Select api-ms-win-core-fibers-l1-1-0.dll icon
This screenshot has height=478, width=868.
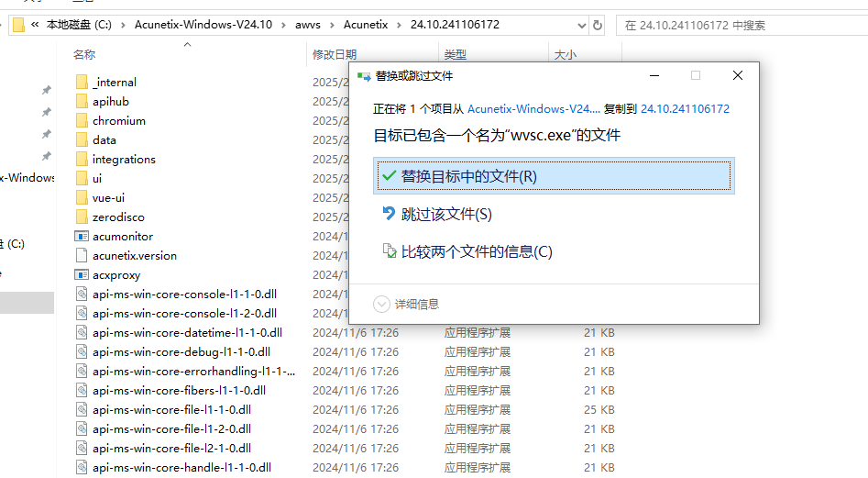click(x=82, y=391)
